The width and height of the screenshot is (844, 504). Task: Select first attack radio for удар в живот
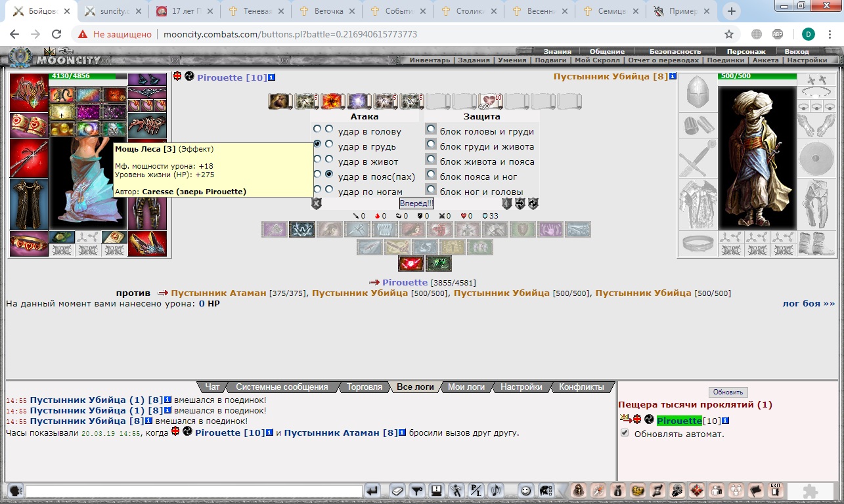click(x=317, y=159)
